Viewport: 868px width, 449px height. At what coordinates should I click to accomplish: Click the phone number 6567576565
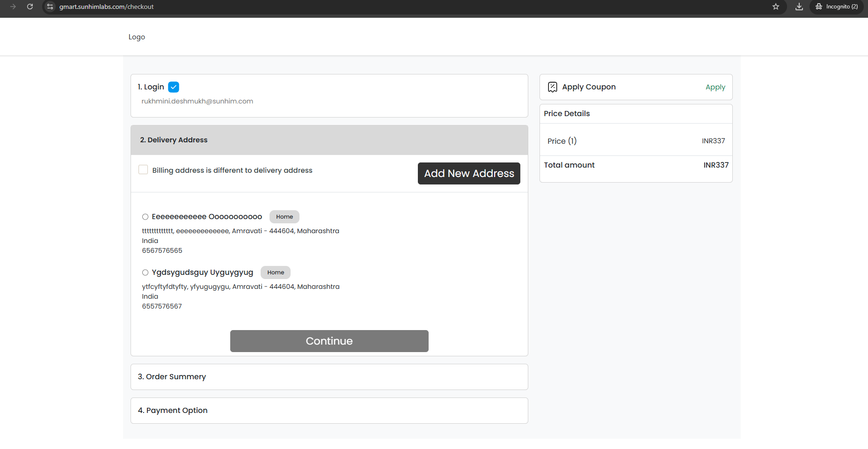(x=162, y=250)
